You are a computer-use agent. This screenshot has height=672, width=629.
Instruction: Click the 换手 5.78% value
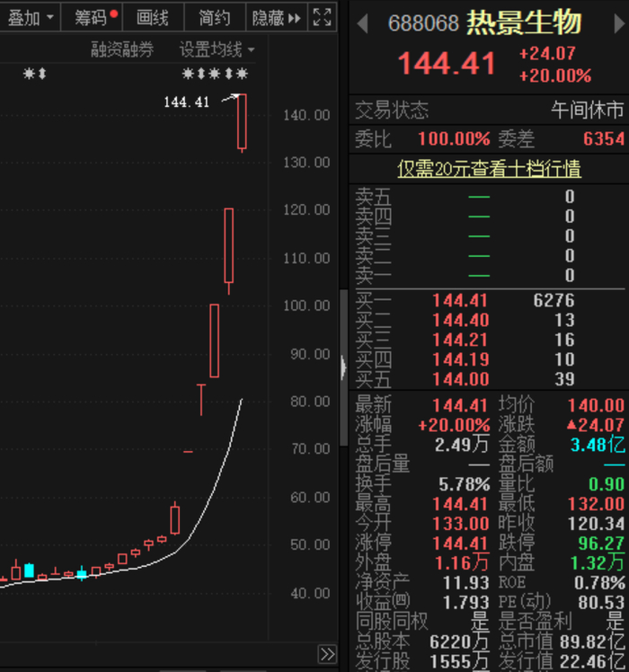click(x=464, y=484)
